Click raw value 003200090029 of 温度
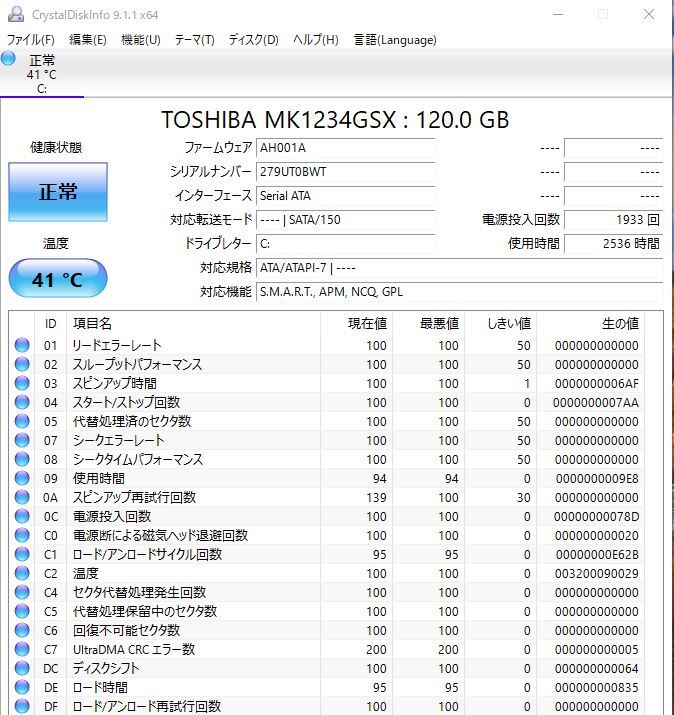 pyautogui.click(x=596, y=574)
